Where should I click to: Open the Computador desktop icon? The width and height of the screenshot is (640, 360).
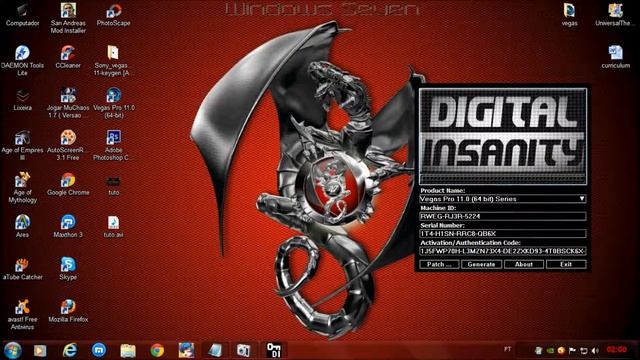(x=22, y=16)
